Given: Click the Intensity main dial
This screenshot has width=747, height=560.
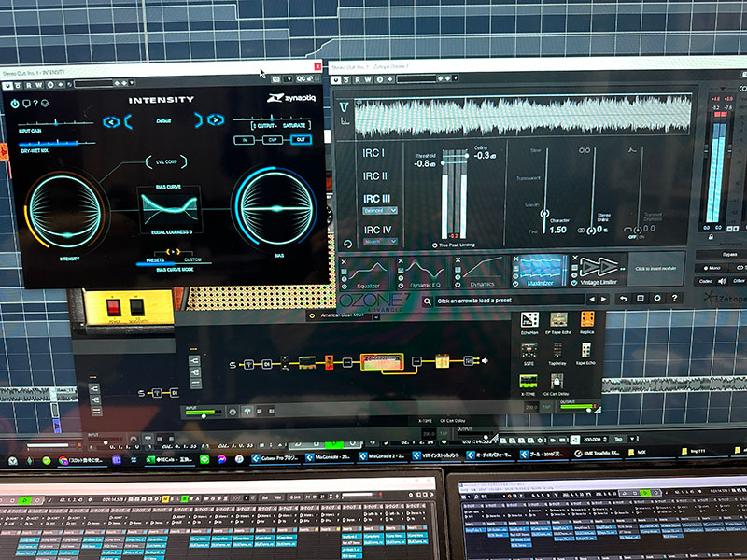Looking at the screenshot, I should click(65, 211).
